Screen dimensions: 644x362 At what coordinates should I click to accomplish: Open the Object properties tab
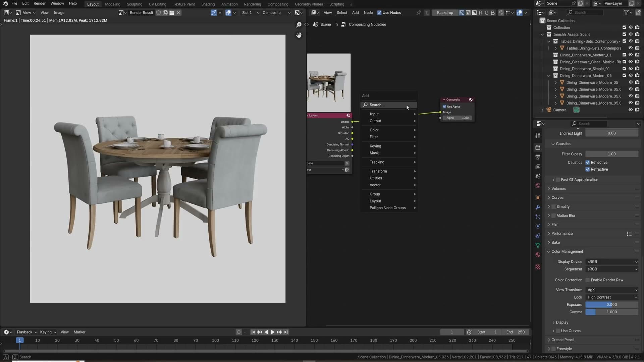click(538, 198)
